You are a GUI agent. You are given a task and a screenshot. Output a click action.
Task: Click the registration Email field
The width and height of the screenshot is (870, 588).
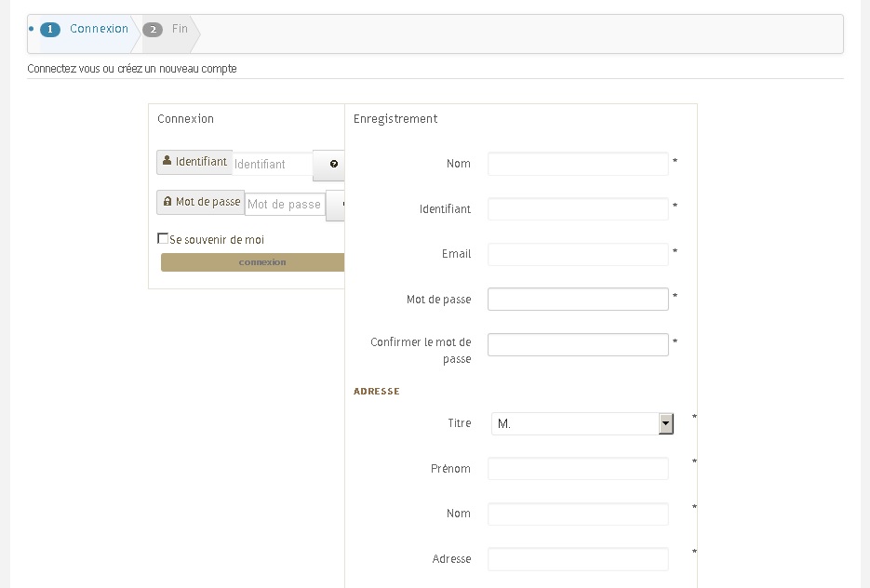click(x=578, y=254)
